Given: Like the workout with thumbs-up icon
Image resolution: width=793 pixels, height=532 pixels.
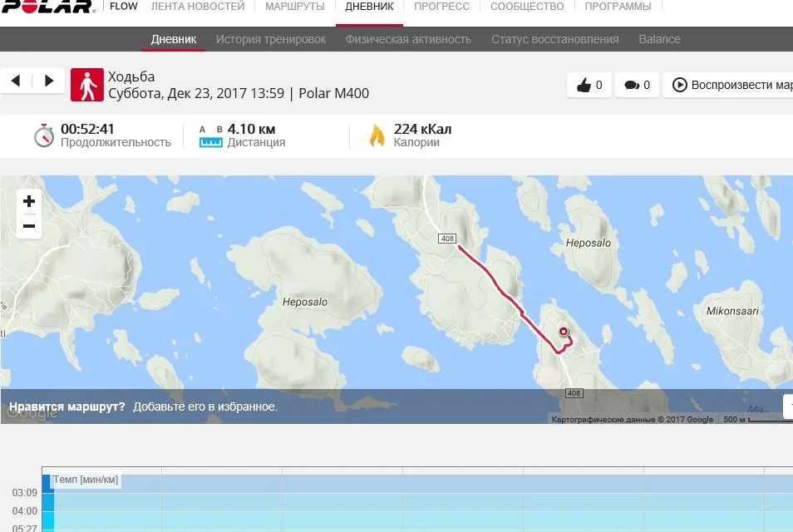Looking at the screenshot, I should coord(589,85).
